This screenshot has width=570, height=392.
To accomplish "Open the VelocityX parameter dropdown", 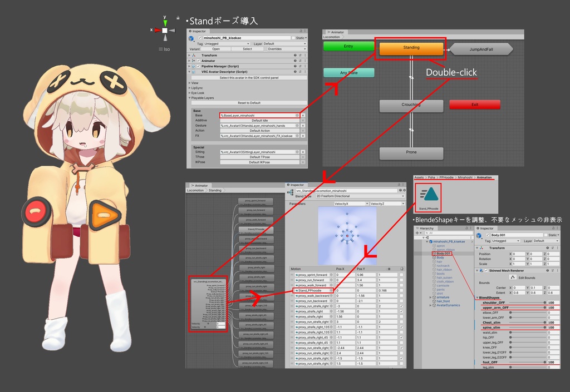I will tap(351, 204).
